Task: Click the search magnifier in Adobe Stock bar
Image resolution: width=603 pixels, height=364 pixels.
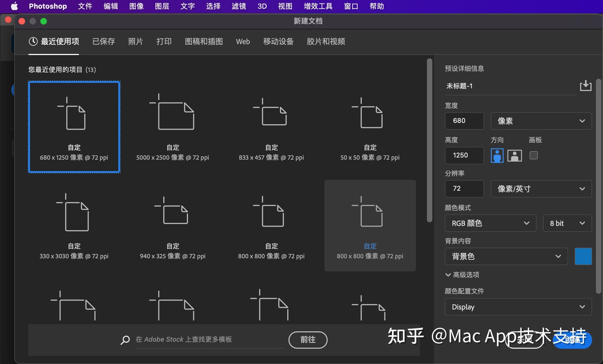Action: tap(125, 340)
